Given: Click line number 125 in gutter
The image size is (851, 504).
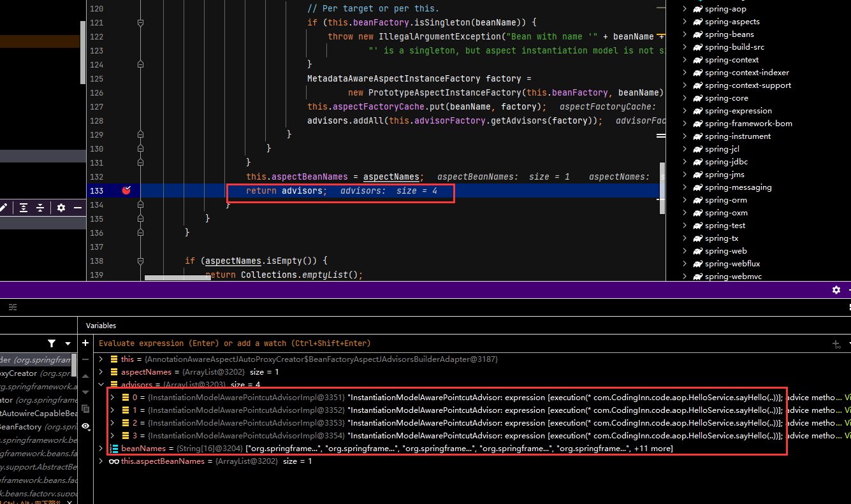Looking at the screenshot, I should pos(96,78).
